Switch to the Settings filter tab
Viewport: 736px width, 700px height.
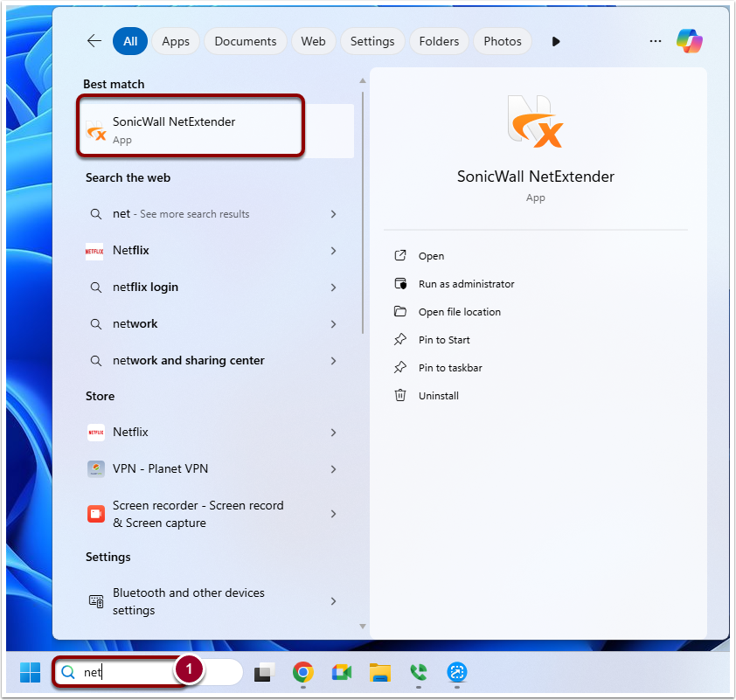coord(372,41)
